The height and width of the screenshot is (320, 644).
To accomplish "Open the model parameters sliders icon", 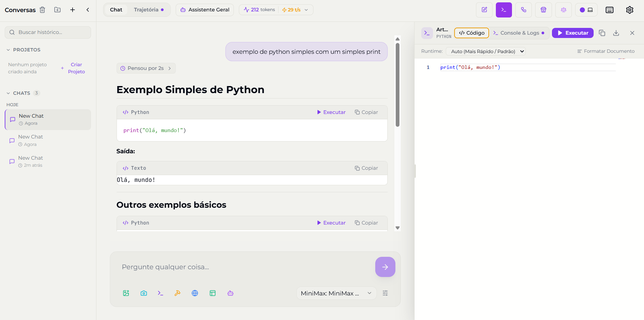I will tap(385, 293).
